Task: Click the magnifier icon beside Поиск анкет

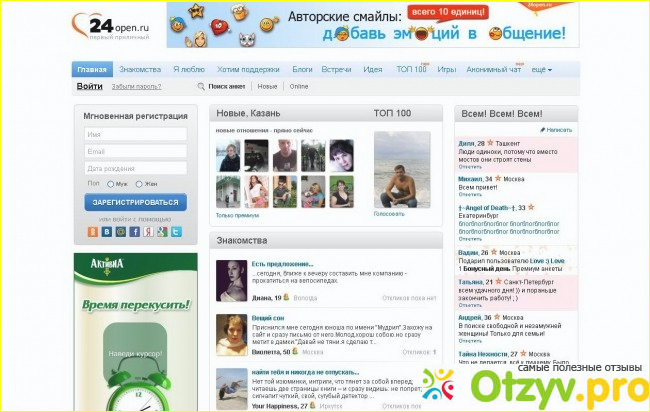Action: pos(201,87)
